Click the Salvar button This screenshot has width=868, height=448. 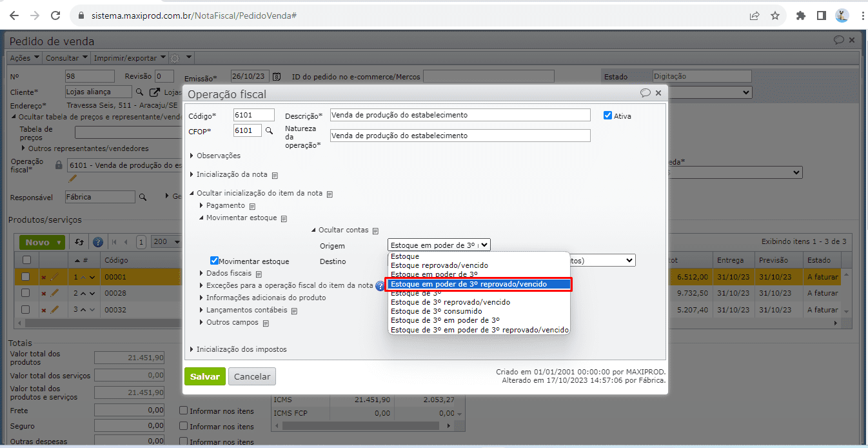tap(205, 376)
